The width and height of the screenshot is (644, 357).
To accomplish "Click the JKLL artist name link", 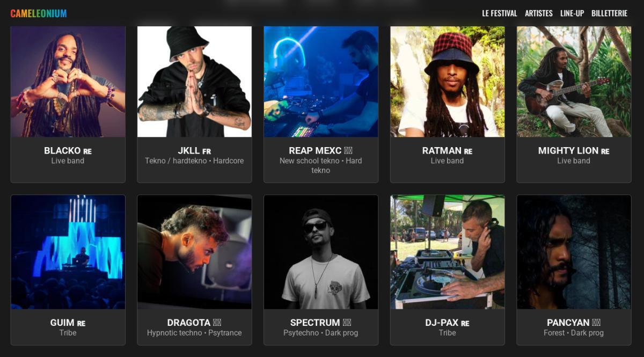I will point(188,151).
